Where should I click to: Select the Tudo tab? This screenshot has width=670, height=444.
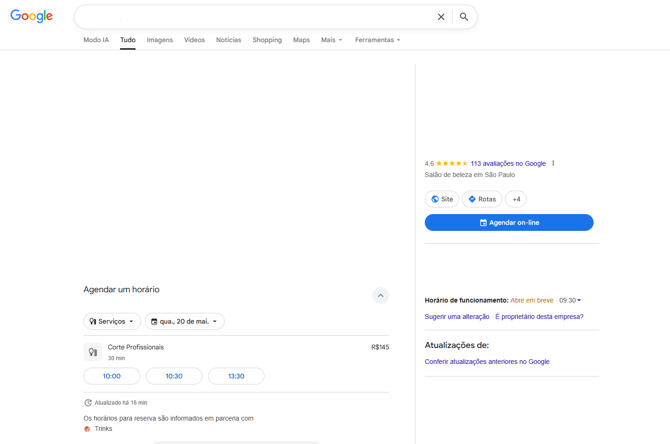[x=128, y=40]
